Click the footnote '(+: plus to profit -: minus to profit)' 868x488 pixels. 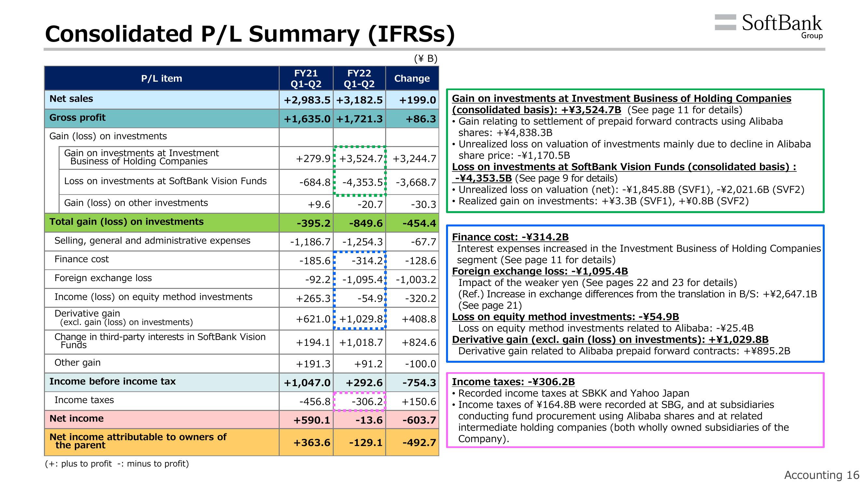point(117,464)
